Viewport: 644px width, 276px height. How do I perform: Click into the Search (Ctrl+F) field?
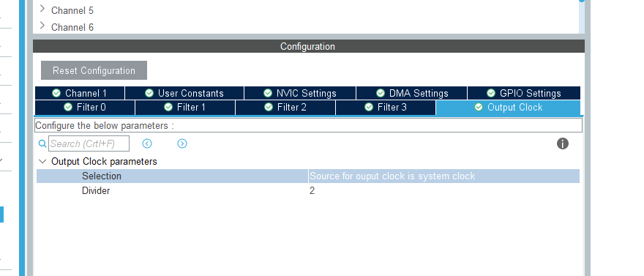89,143
